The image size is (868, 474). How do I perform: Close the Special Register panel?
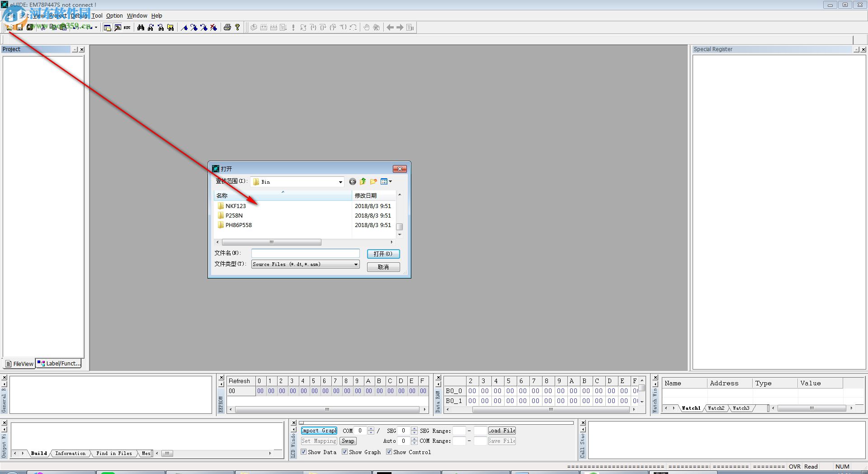tap(863, 49)
